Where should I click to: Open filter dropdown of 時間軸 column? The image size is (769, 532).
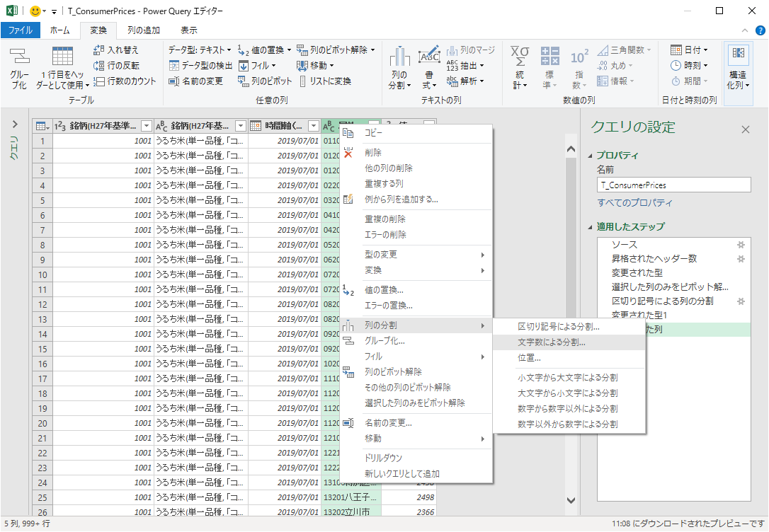click(314, 126)
